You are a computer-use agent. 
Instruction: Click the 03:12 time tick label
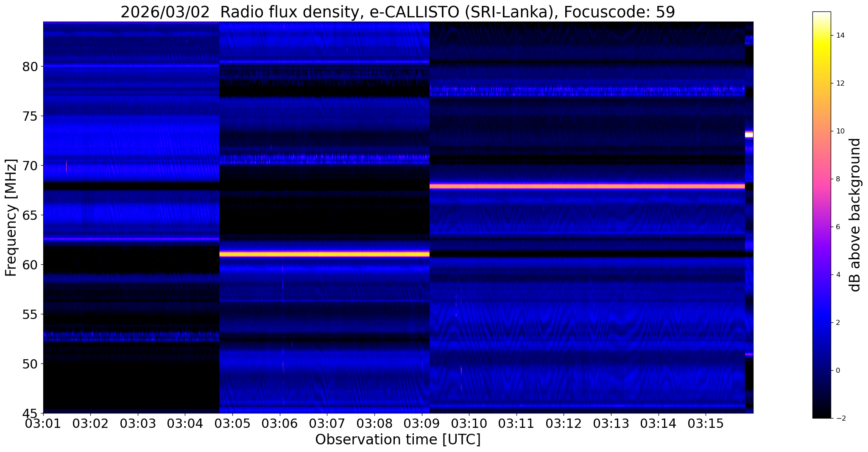pyautogui.click(x=564, y=423)
